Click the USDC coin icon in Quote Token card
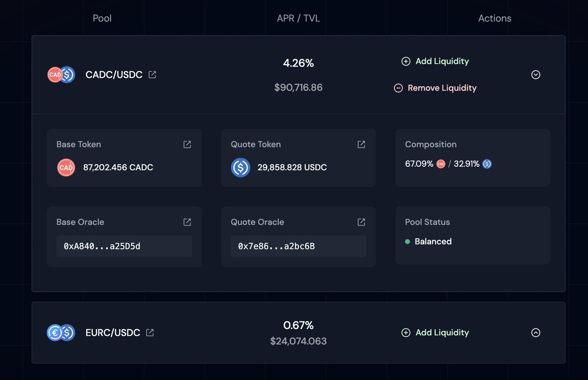 tap(241, 167)
